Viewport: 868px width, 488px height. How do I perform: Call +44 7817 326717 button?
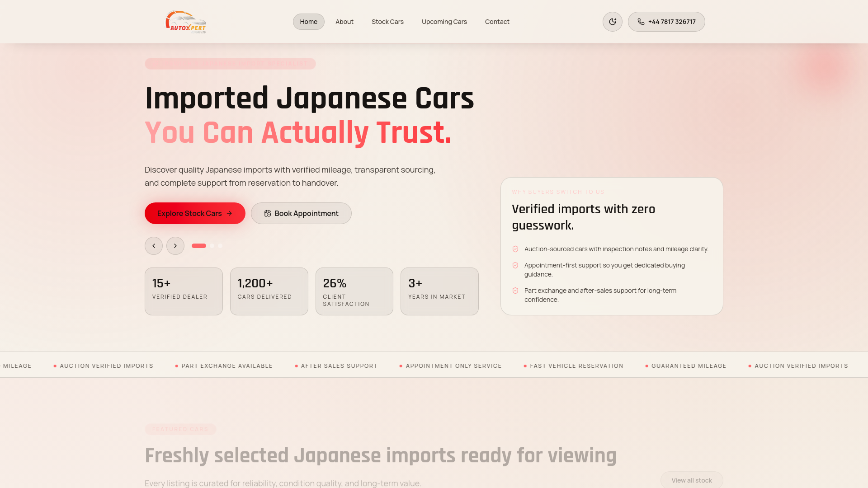pyautogui.click(x=666, y=22)
